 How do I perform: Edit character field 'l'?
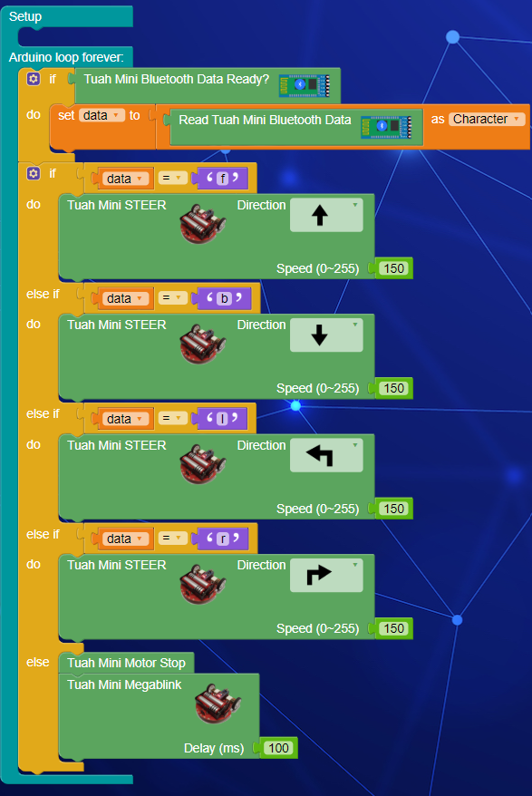[x=222, y=419]
